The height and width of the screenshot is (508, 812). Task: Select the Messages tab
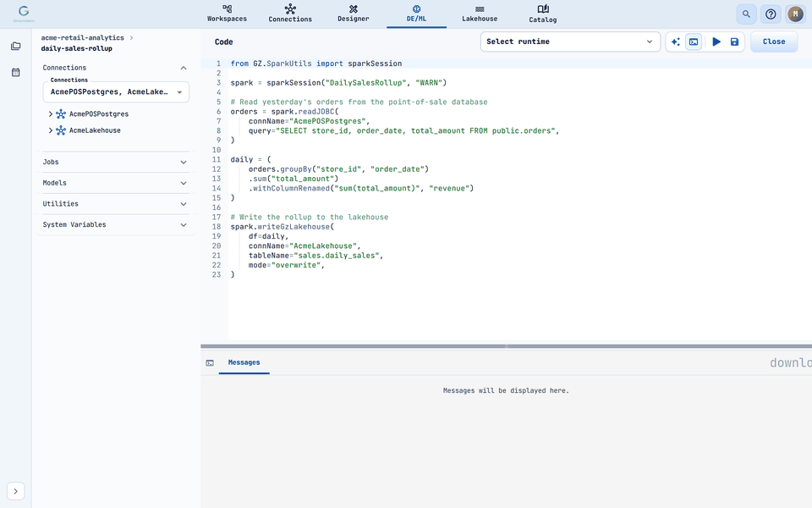coord(244,362)
